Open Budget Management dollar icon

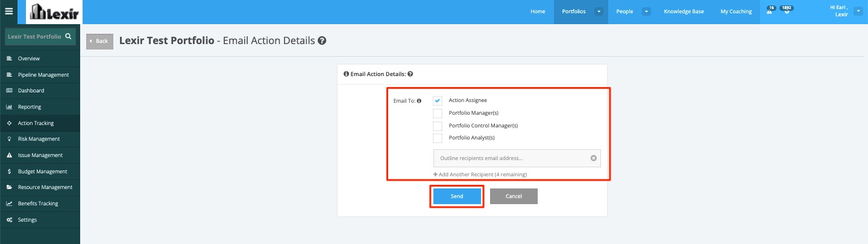point(9,172)
